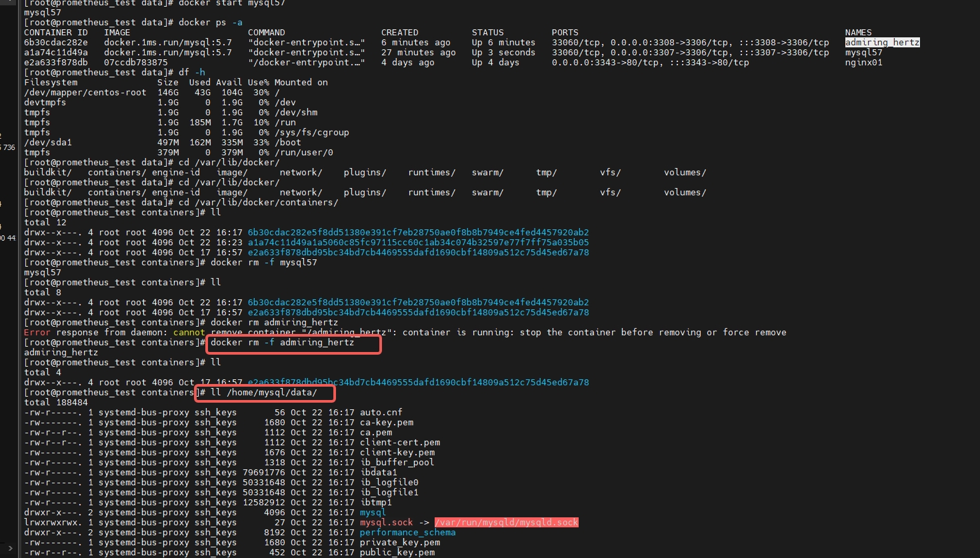Click the "docker rm -f mysql57" command

pyautogui.click(x=263, y=263)
